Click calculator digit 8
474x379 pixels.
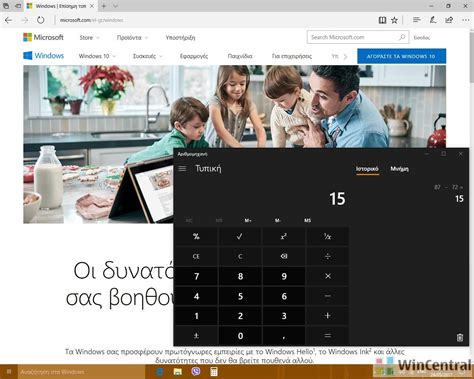pyautogui.click(x=240, y=276)
